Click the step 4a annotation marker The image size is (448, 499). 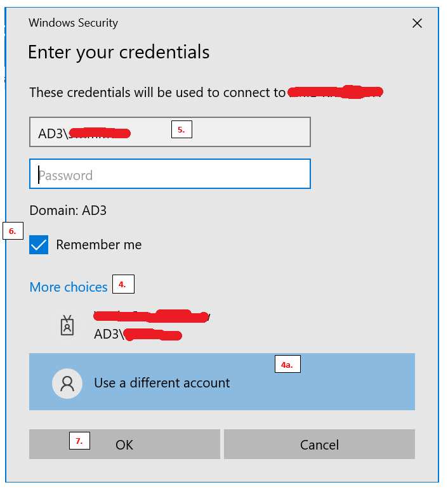click(287, 364)
